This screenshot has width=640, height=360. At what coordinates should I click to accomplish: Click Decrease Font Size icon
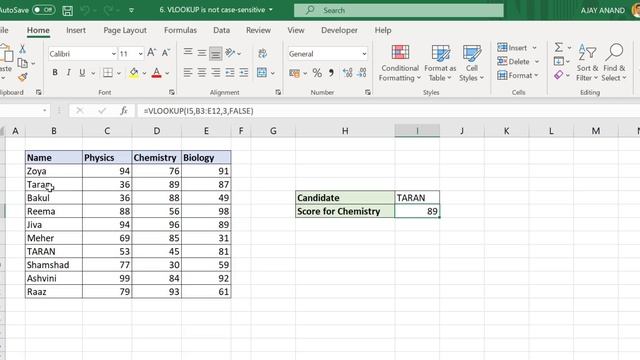(166, 53)
